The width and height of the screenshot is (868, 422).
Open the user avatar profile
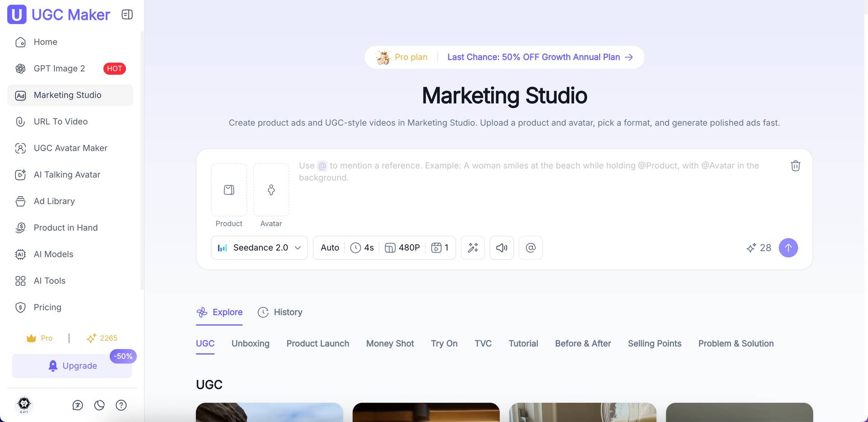coord(24,405)
